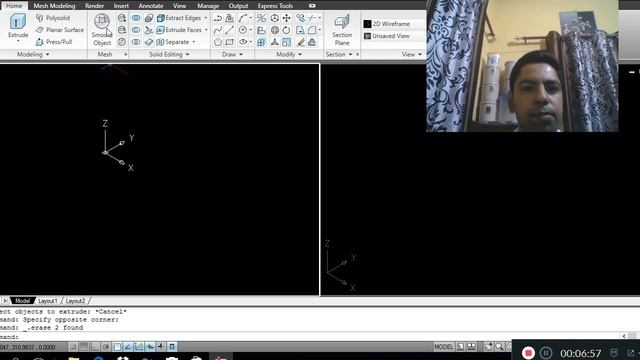The height and width of the screenshot is (360, 640).
Task: Select the Thicken tool in Solid Editing
Action: click(x=149, y=42)
